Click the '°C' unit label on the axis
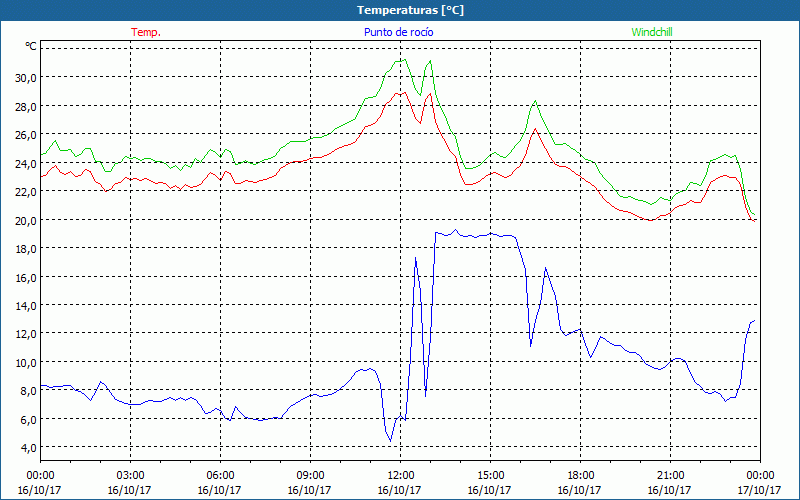 31,46
